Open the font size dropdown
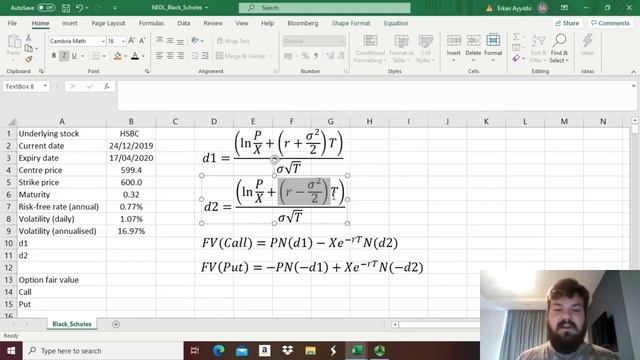This screenshot has height=360, width=640. [x=123, y=41]
